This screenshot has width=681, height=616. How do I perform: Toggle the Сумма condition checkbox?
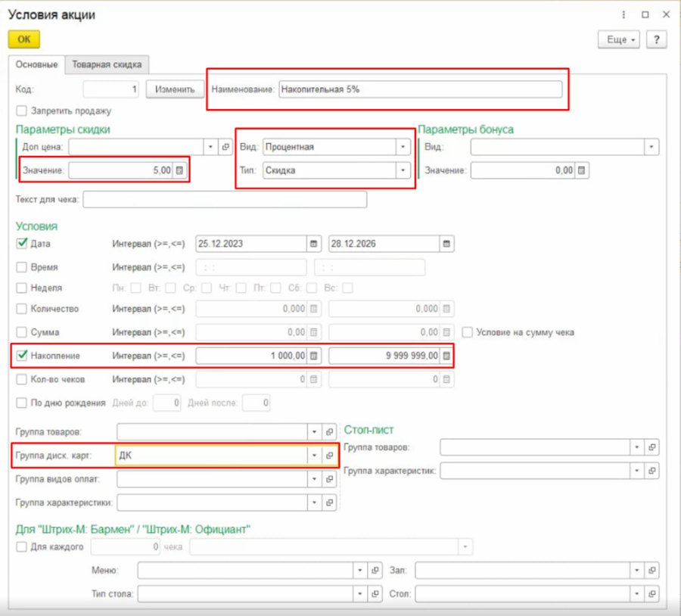pos(21,332)
